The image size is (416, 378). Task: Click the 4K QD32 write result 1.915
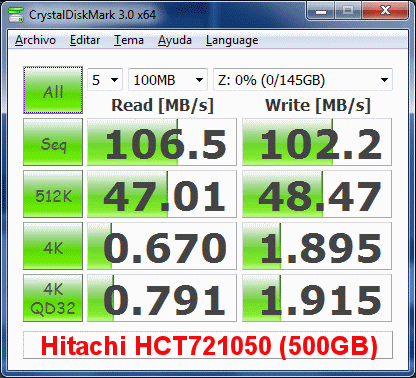(x=317, y=298)
